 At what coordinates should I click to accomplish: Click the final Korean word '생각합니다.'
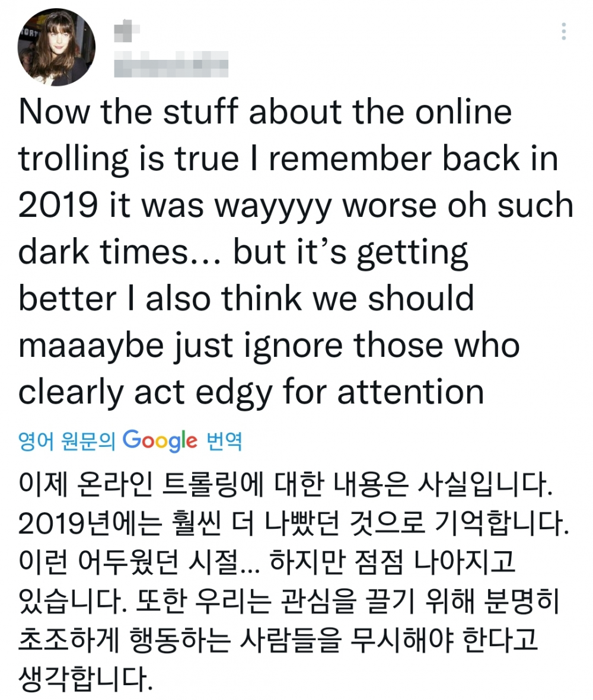click(x=85, y=679)
